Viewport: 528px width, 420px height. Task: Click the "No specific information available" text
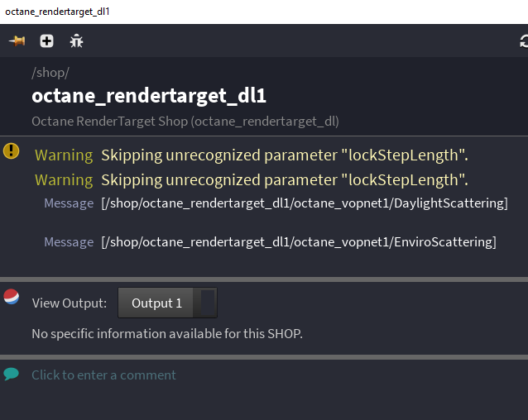(167, 334)
